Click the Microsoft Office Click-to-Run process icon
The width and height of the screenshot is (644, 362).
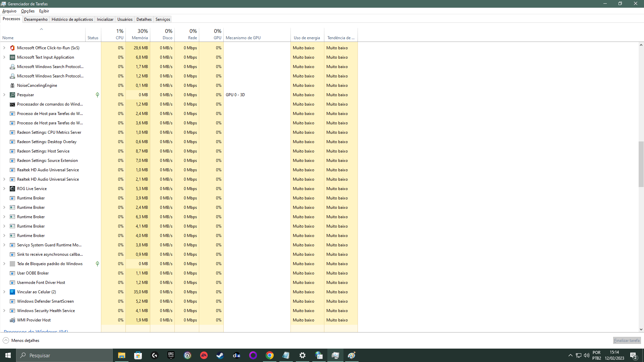click(x=12, y=48)
